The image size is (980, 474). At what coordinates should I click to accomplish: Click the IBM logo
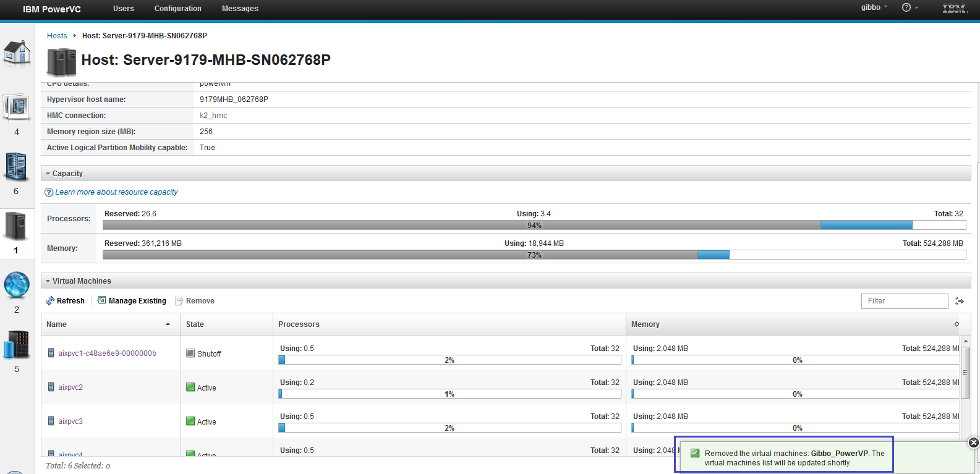point(955,8)
